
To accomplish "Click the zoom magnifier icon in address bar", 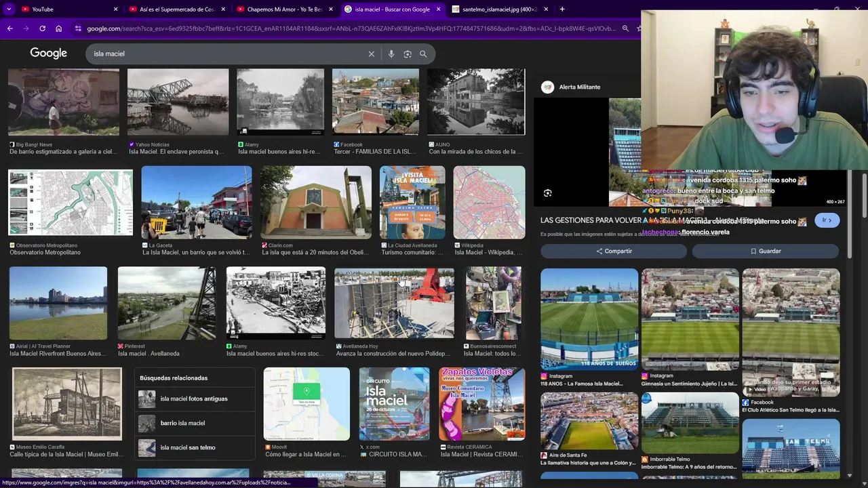I will point(625,28).
